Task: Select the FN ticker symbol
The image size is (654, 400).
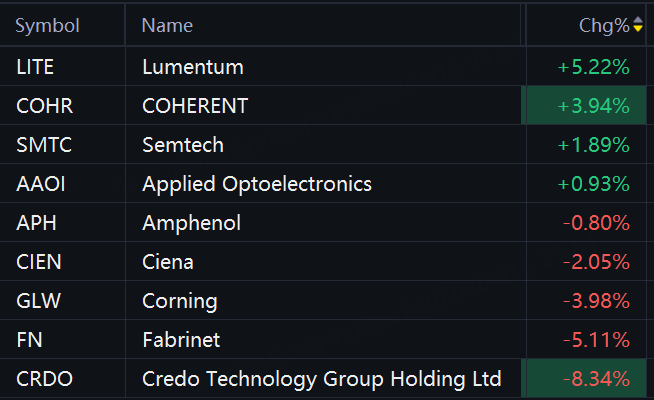Action: (29, 340)
